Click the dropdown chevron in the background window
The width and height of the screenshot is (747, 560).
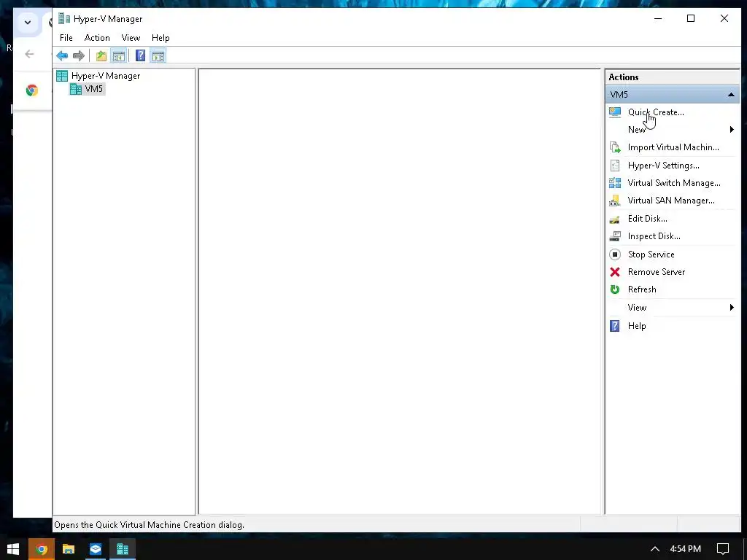tap(28, 23)
